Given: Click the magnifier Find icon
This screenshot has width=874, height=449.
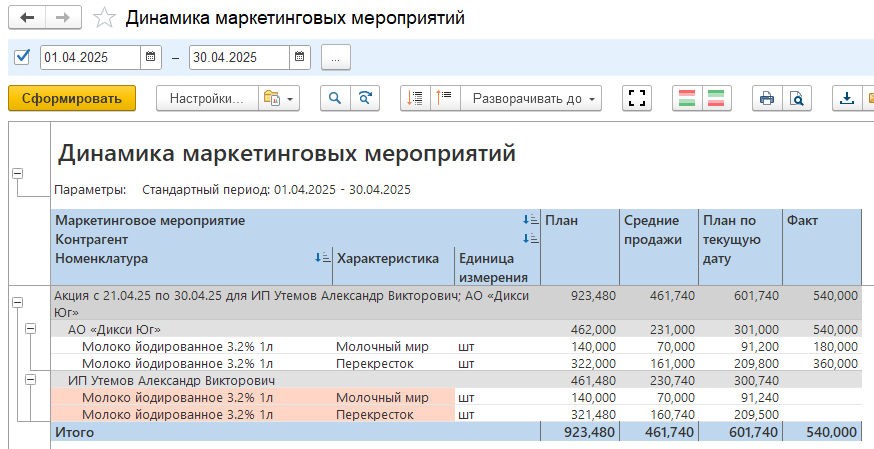Looking at the screenshot, I should tap(335, 98).
